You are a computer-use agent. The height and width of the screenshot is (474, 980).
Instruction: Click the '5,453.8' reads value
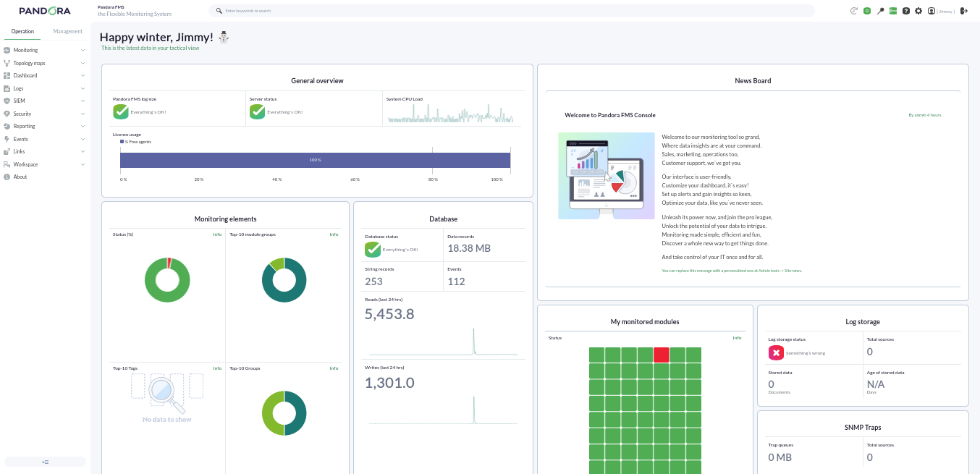click(389, 314)
